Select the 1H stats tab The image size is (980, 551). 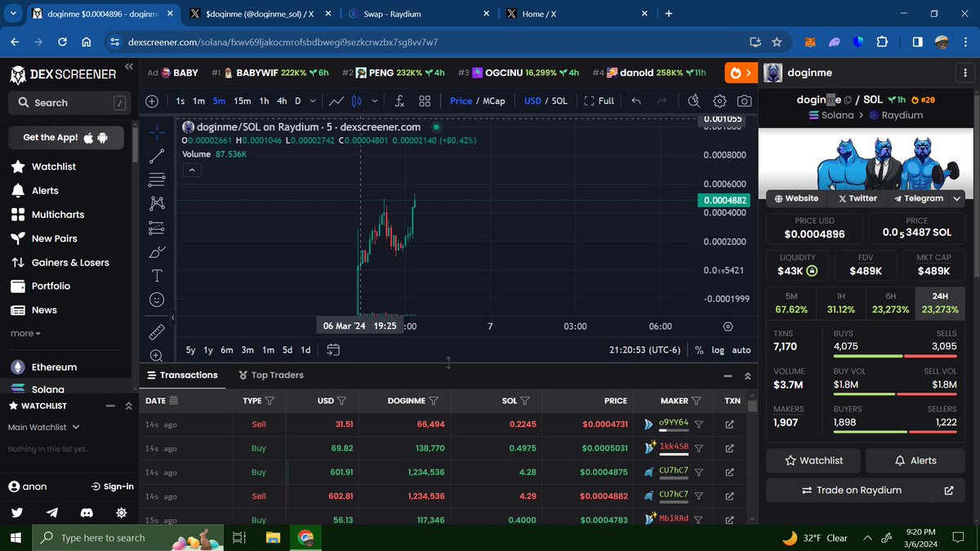(x=841, y=302)
